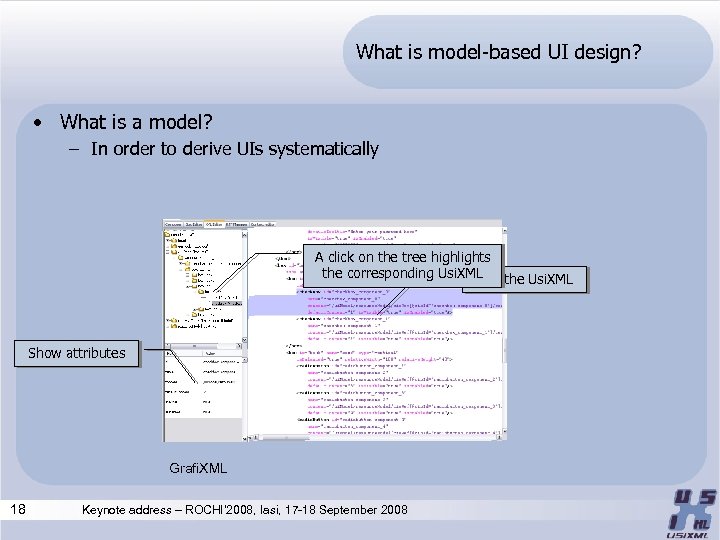Image resolution: width=720 pixels, height=540 pixels.
Task: Click the bullet 'What is a model?'
Action: 136,122
